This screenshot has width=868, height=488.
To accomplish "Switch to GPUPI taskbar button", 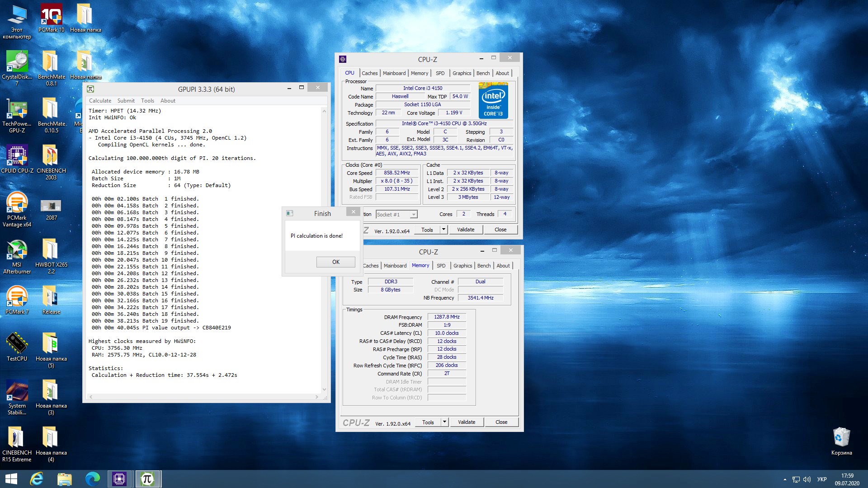I will [x=148, y=479].
